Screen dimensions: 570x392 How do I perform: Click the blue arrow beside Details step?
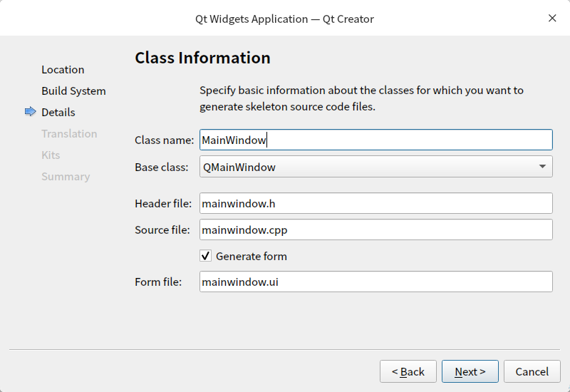coord(30,112)
